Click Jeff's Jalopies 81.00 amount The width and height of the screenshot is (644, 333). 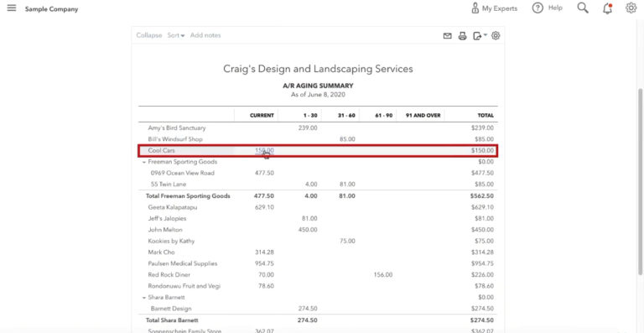tap(309, 218)
